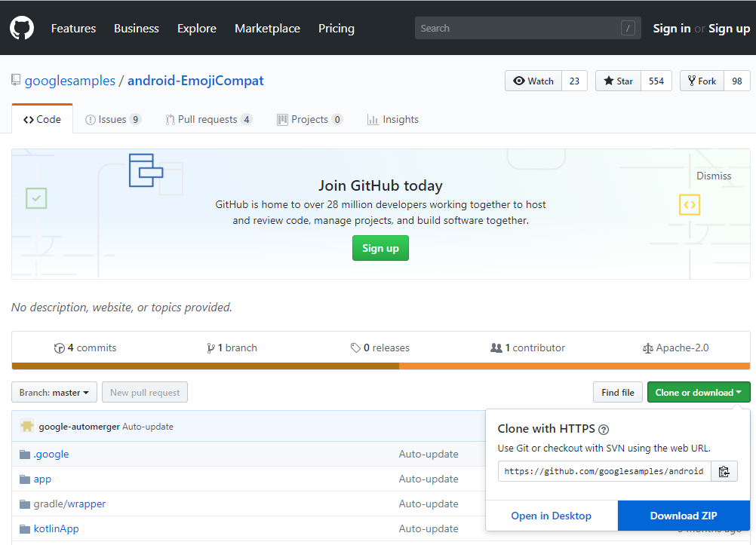This screenshot has height=545, width=756.
Task: Click the google-automerger avatar
Action: (27, 426)
